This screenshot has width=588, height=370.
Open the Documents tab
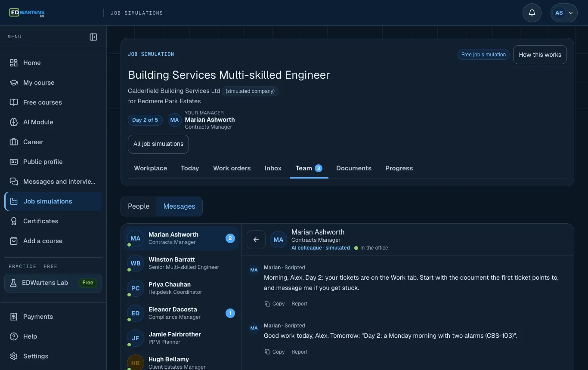354,168
